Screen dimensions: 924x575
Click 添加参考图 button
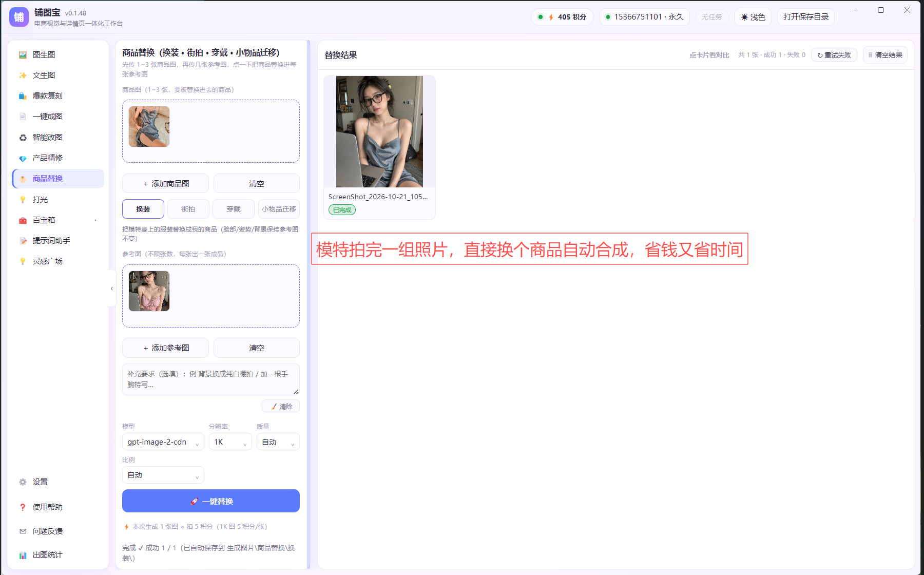tap(165, 348)
